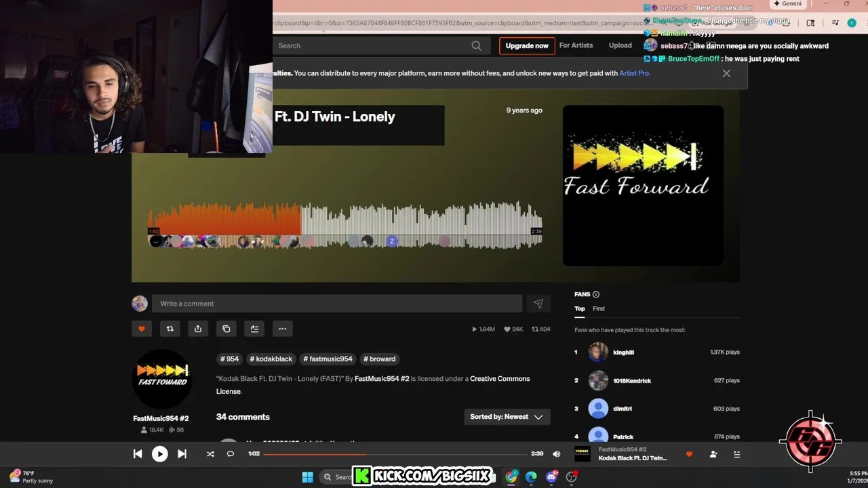Like the track with the heart button
The width and height of the screenshot is (868, 488).
point(142,329)
